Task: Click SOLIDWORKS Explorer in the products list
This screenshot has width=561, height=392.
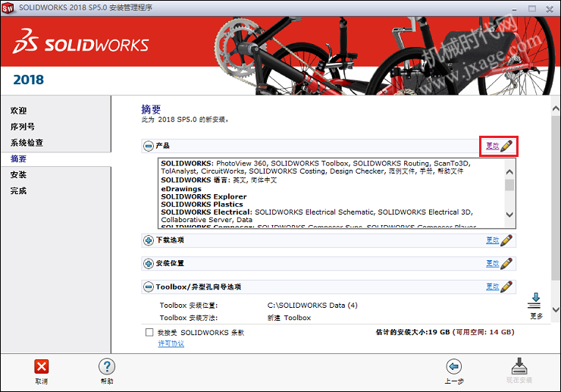Action: point(204,196)
